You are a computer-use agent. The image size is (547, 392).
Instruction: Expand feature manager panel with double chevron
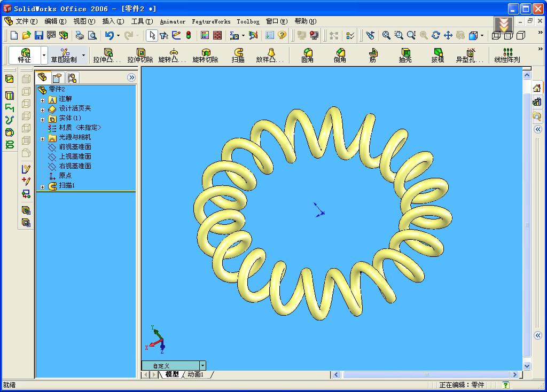coord(131,77)
